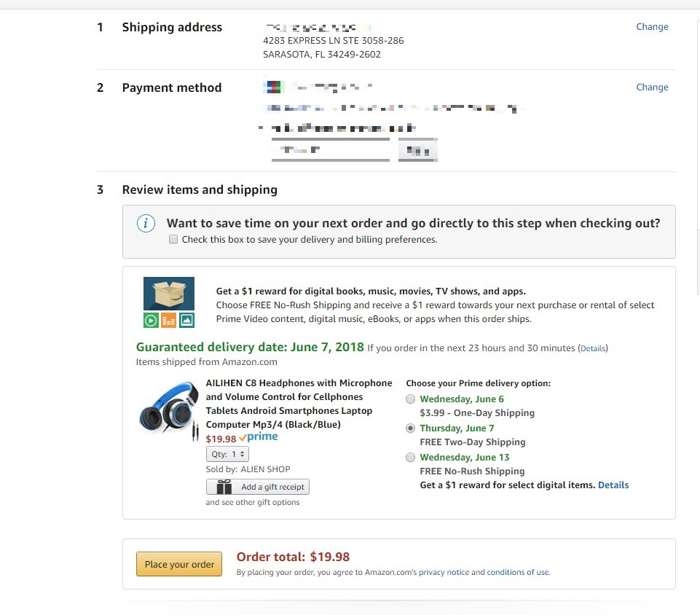Image resolution: width=700 pixels, height=615 pixels.
Task: Open the Qty quantity dropdown
Action: click(228, 454)
